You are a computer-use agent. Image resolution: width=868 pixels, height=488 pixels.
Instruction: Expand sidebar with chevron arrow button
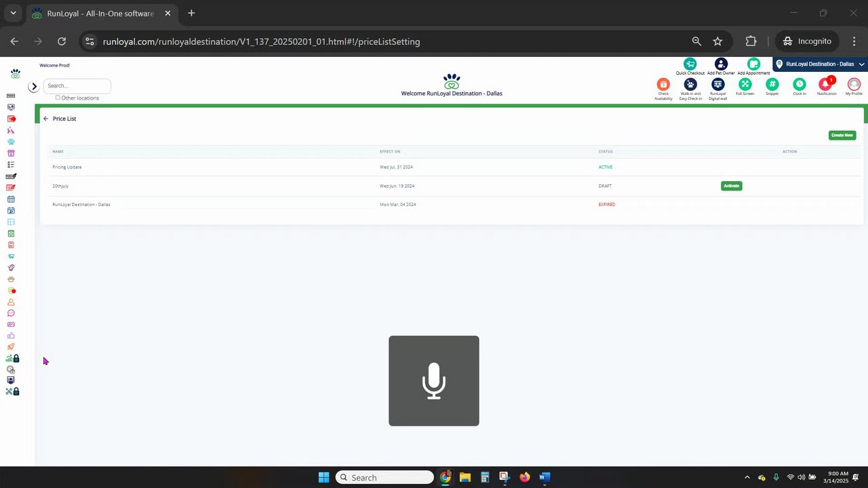pyautogui.click(x=33, y=87)
